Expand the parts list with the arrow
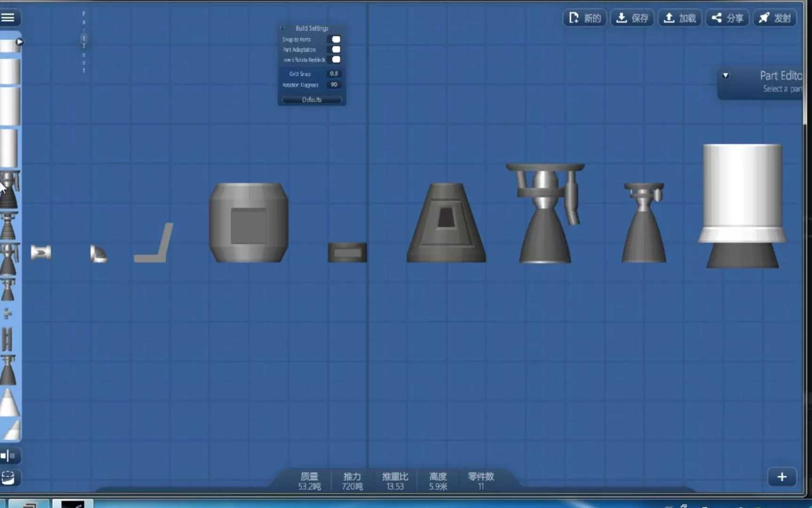812x508 pixels. click(x=19, y=42)
